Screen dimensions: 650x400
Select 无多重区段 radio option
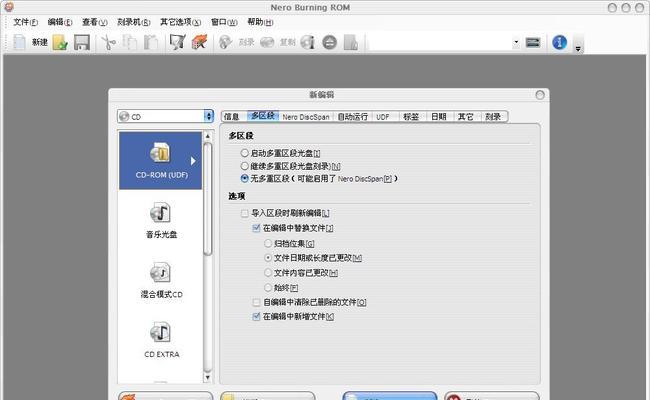click(318, 179)
